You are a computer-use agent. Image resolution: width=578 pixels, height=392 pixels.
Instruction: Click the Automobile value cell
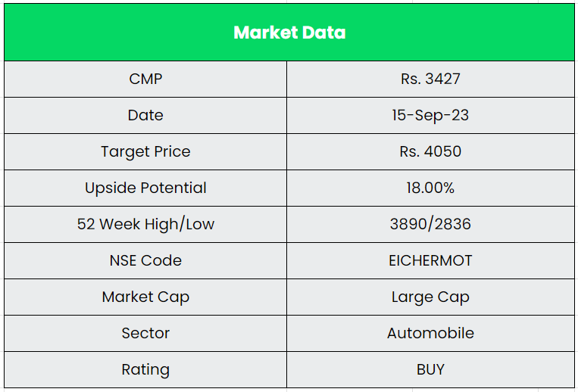coord(430,333)
